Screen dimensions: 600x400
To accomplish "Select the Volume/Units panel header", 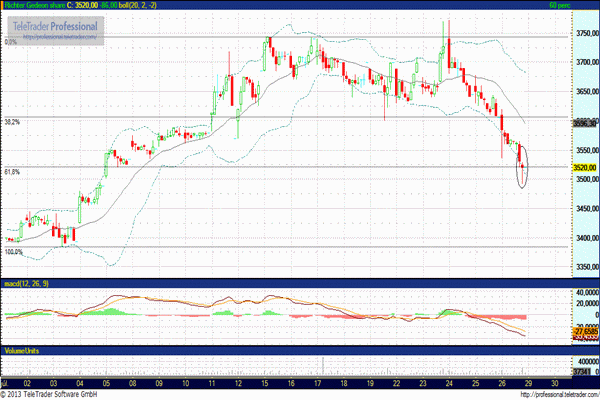I will pyautogui.click(x=23, y=350).
